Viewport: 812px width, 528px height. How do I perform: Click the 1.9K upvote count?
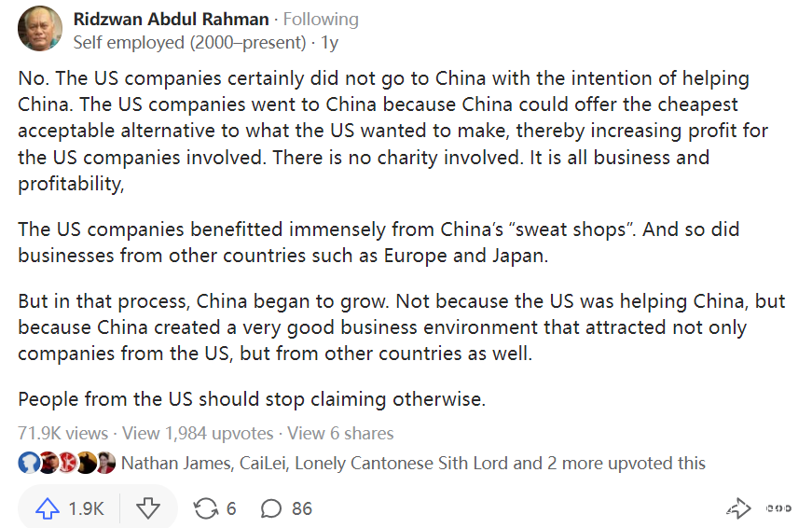coord(86,508)
